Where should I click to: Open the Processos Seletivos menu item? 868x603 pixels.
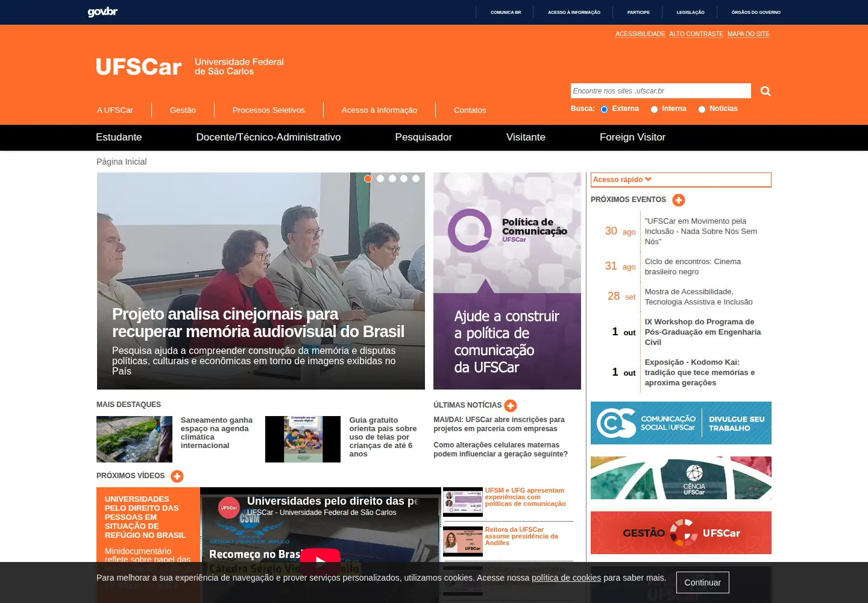(x=269, y=110)
